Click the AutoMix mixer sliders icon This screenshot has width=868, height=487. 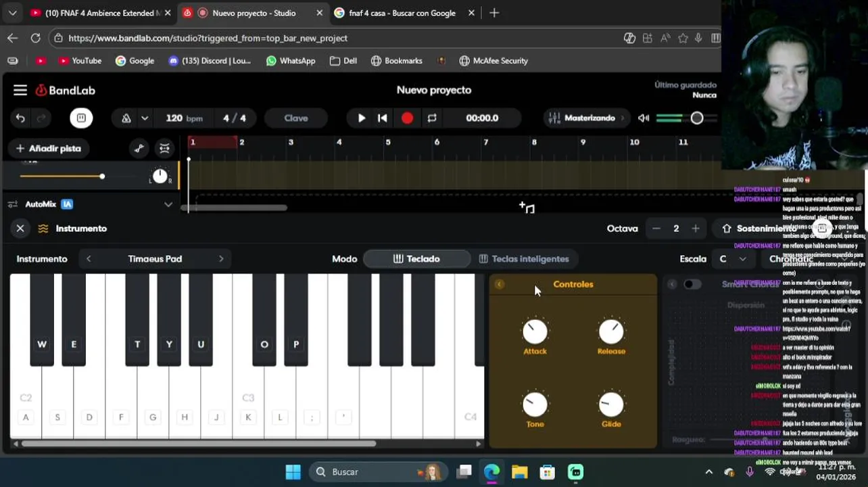[12, 204]
